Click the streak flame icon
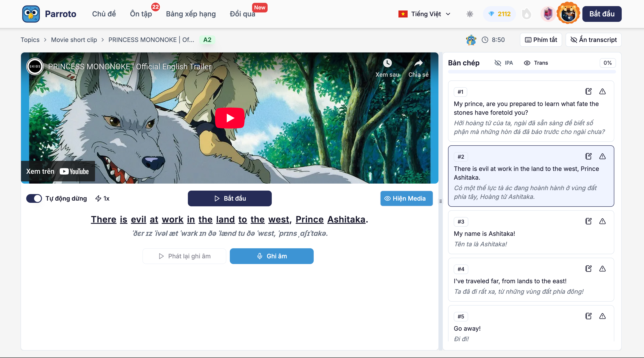Image resolution: width=644 pixels, height=358 pixels. tap(526, 14)
